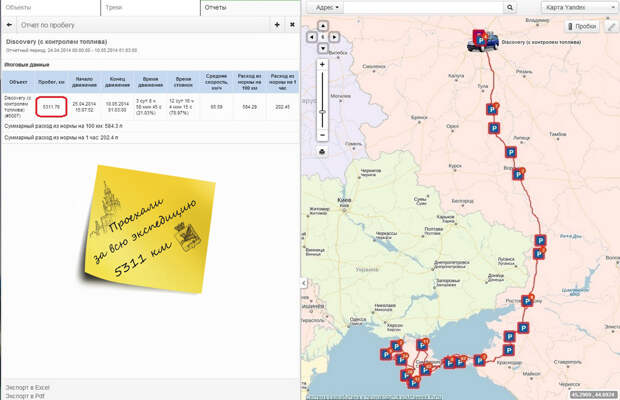Click the map search magnifier icon
The image size is (620, 400).
[510, 7]
